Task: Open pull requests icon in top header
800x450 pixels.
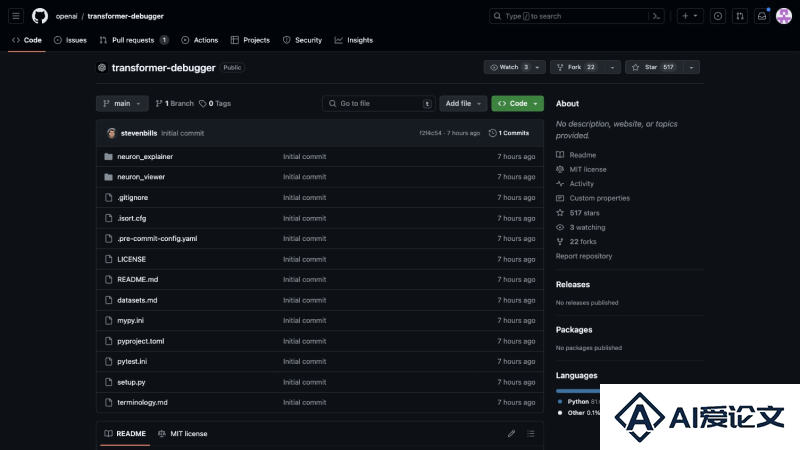Action: point(740,16)
